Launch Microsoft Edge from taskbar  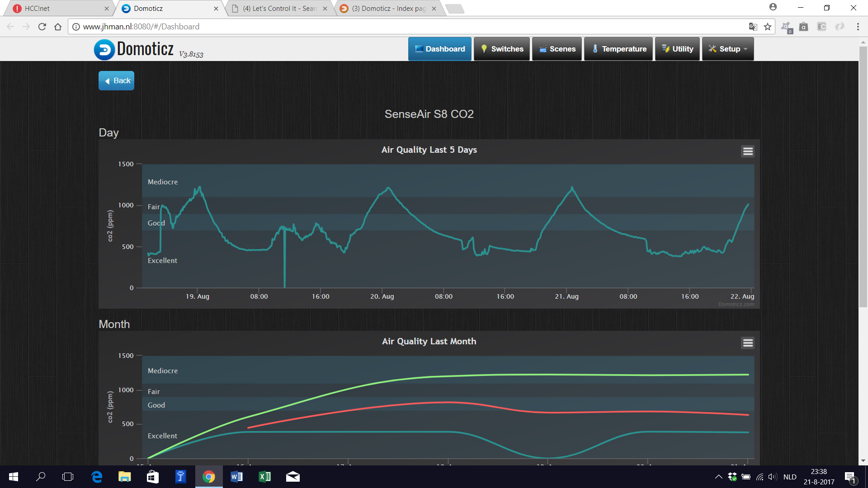click(x=97, y=477)
